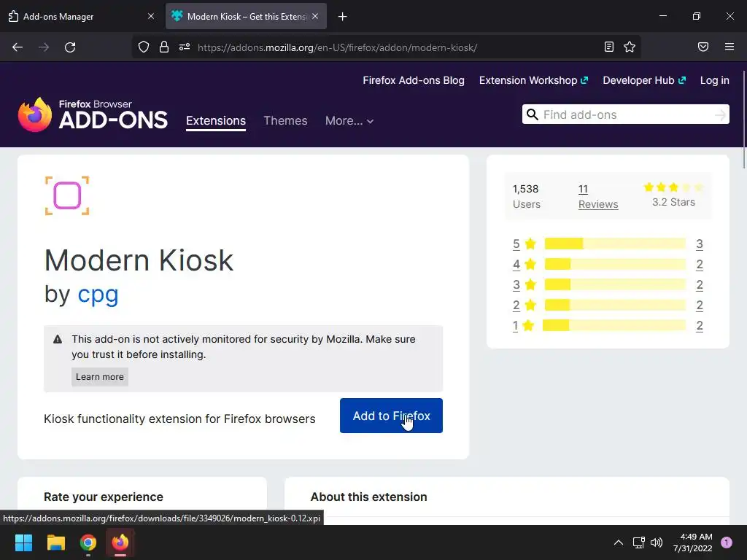Click the Learn more button
Viewport: 747px width, 560px height.
[x=99, y=377]
